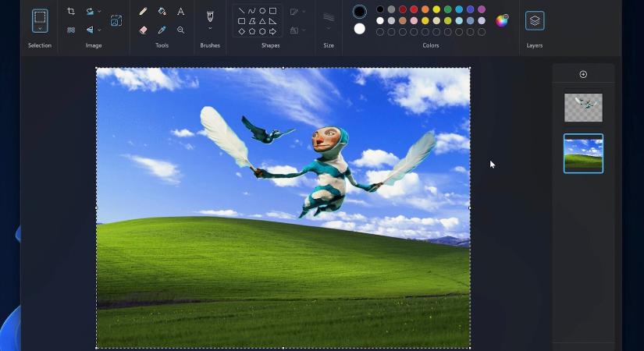Screen dimensions: 644x351
Task: Click the Rotate image icon
Action: tap(90, 12)
